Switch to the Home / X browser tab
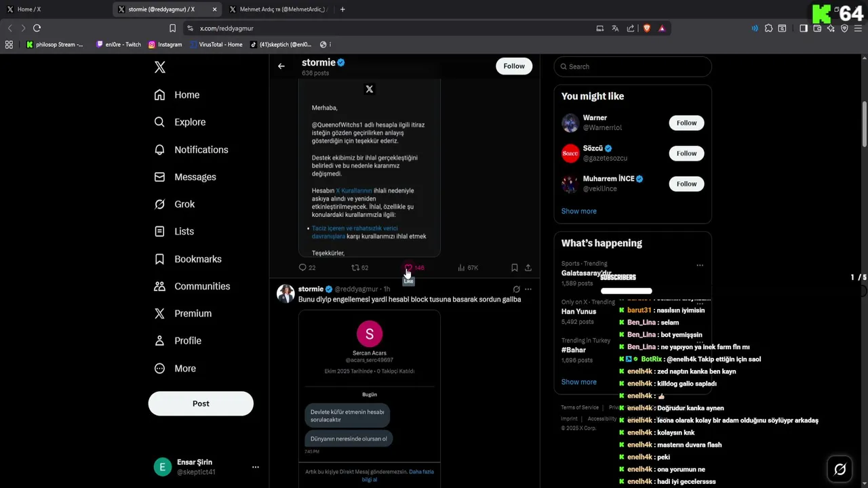 click(54, 9)
